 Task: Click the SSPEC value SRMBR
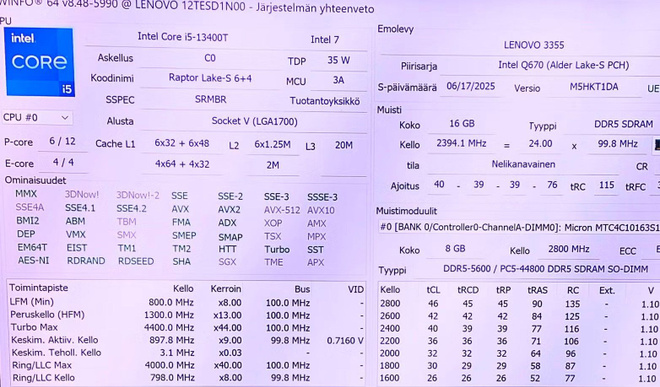[x=210, y=99]
